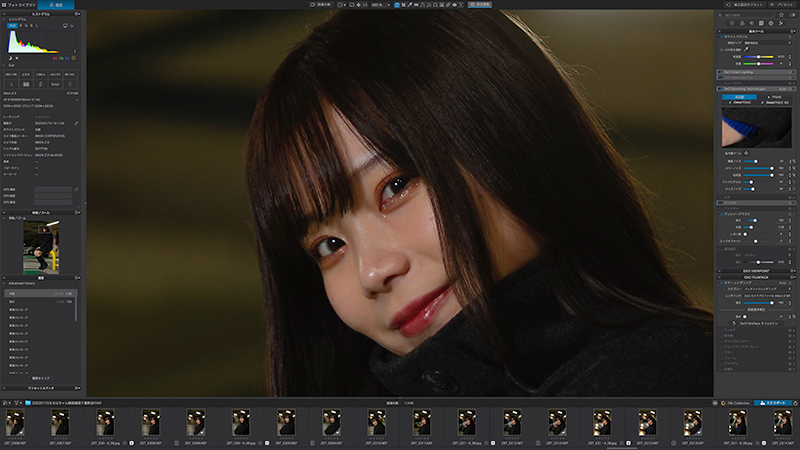The height and width of the screenshot is (450, 800).
Task: Click the 1:1 zoom icon in top toolbar
Action: (x=365, y=5)
